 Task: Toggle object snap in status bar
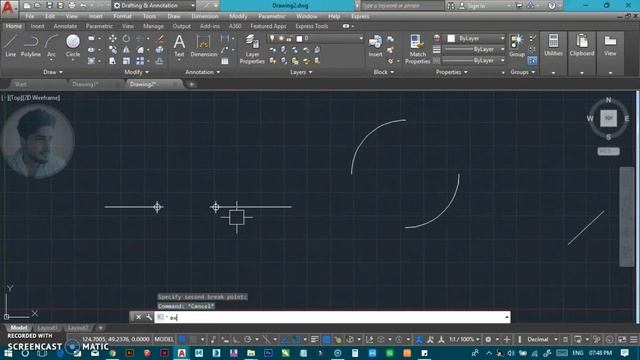pyautogui.click(x=296, y=339)
